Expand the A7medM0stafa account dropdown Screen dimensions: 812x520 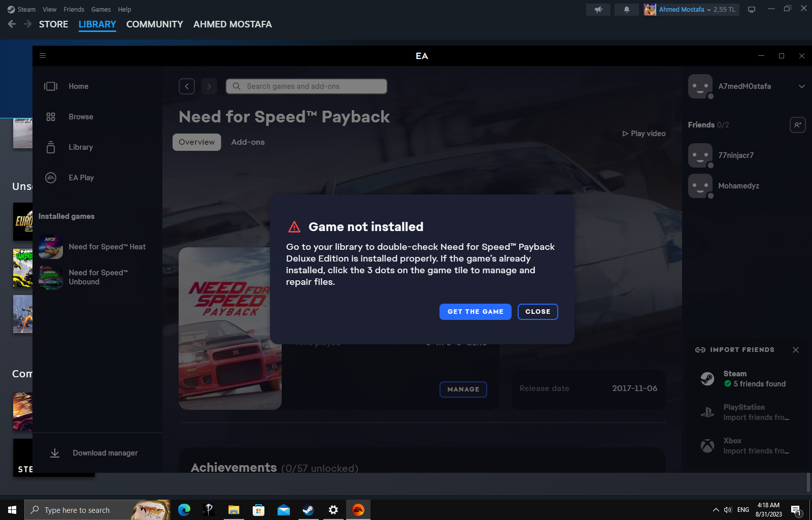point(801,86)
